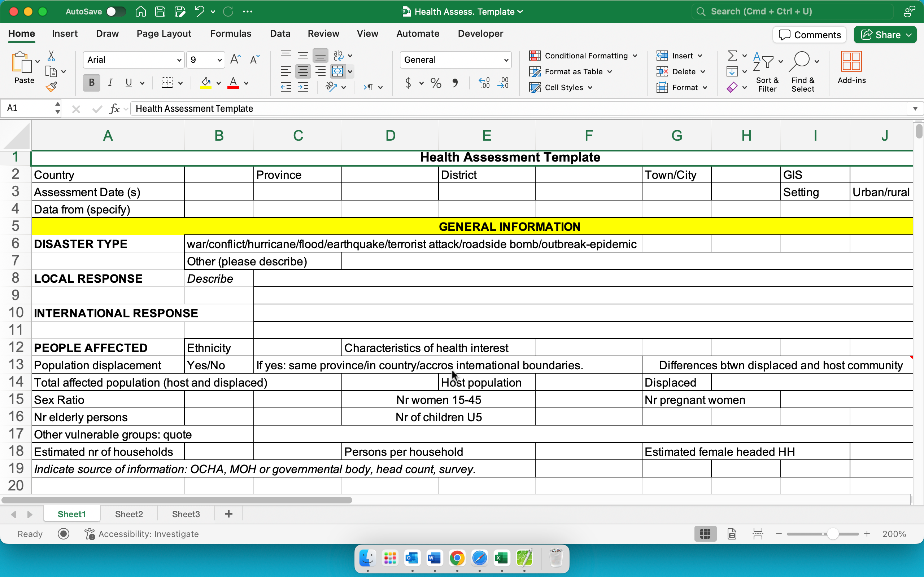Open the Formulas ribbon tab
Screen dimensions: 924x577
pyautogui.click(x=231, y=34)
